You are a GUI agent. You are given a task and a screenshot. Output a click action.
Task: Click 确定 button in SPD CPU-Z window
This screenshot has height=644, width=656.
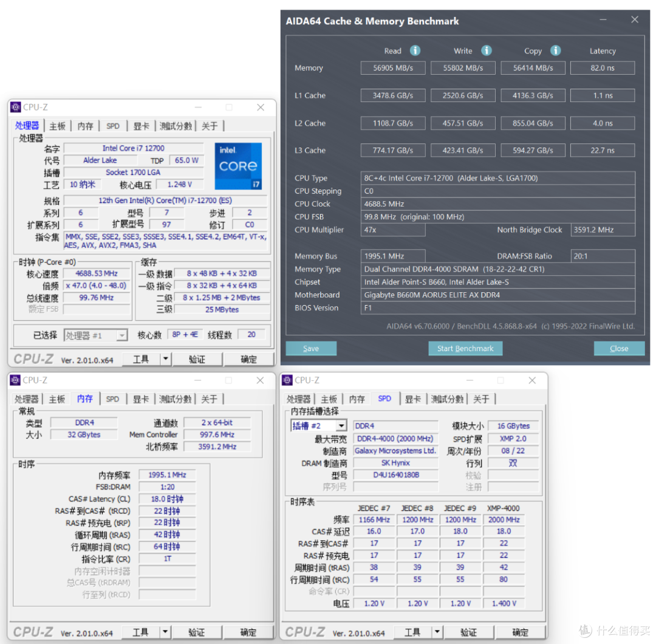[520, 632]
